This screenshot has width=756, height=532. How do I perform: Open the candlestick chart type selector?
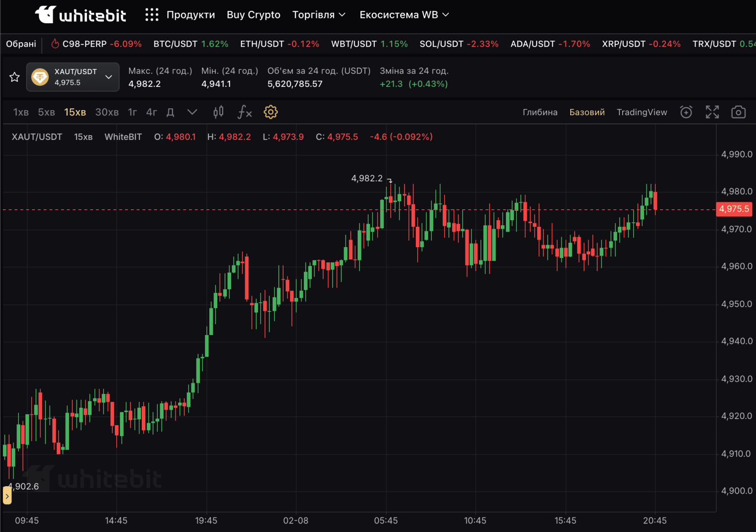[x=218, y=112]
